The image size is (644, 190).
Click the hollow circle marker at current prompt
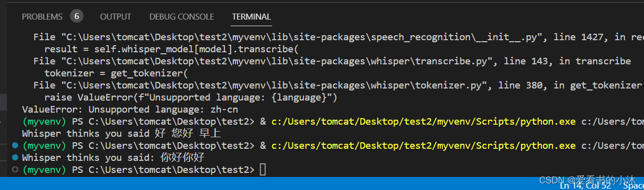tap(15, 170)
